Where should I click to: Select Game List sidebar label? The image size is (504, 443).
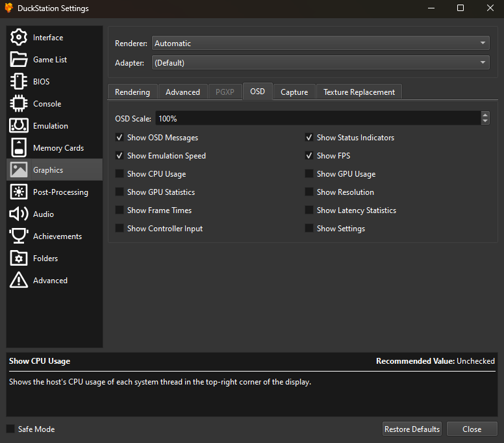pyautogui.click(x=50, y=60)
